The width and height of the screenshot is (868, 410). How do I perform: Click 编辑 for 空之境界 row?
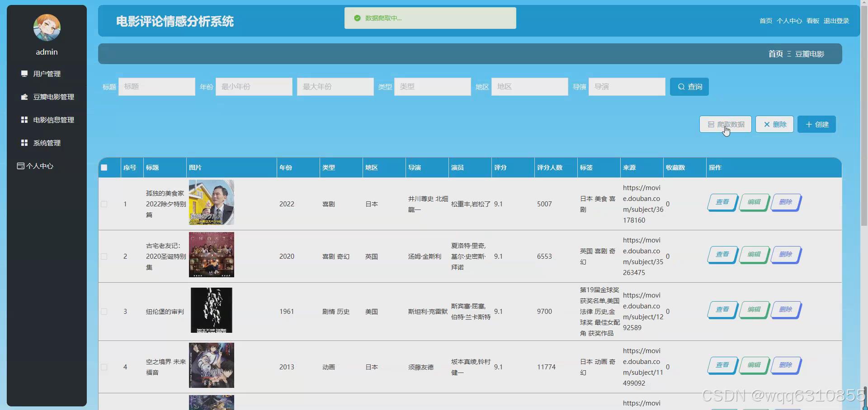(754, 365)
